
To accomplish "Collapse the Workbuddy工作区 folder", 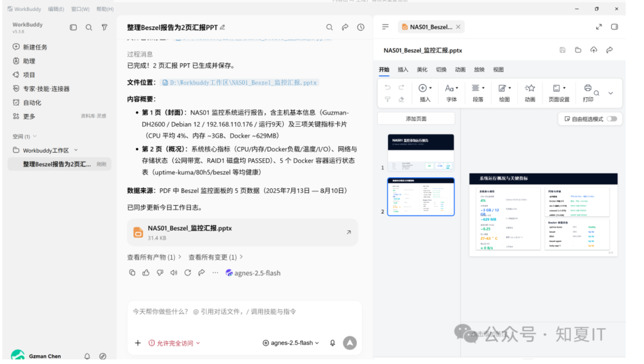I will pos(76,150).
